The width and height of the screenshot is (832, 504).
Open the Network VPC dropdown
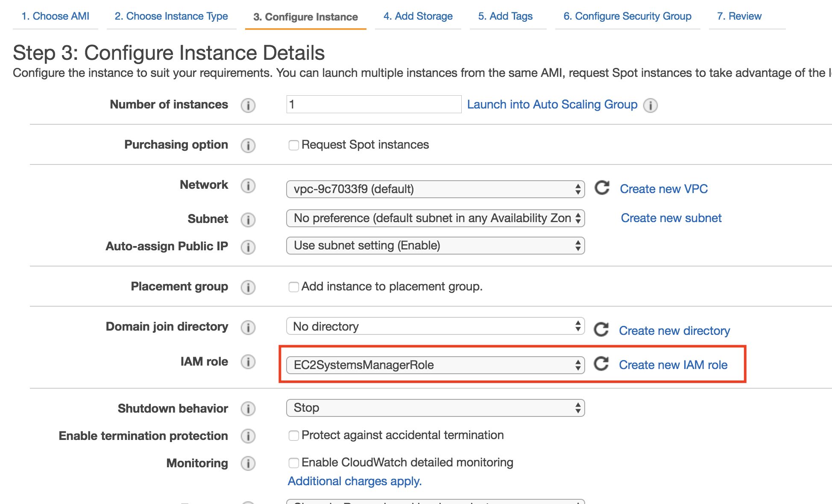(x=435, y=189)
